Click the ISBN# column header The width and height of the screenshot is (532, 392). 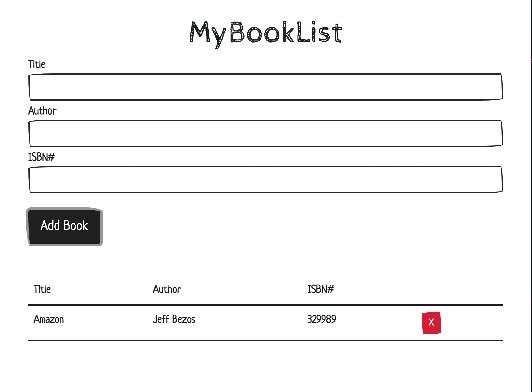tap(321, 289)
